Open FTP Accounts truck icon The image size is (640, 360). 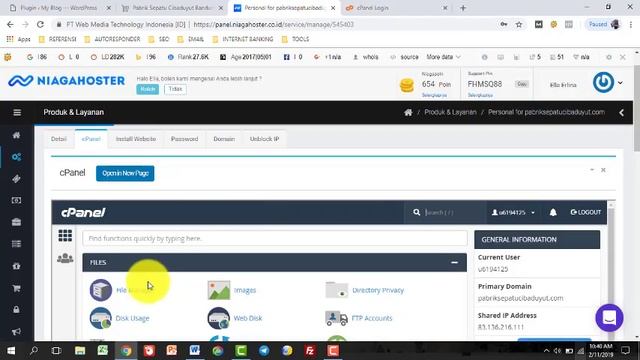pyautogui.click(x=336, y=318)
